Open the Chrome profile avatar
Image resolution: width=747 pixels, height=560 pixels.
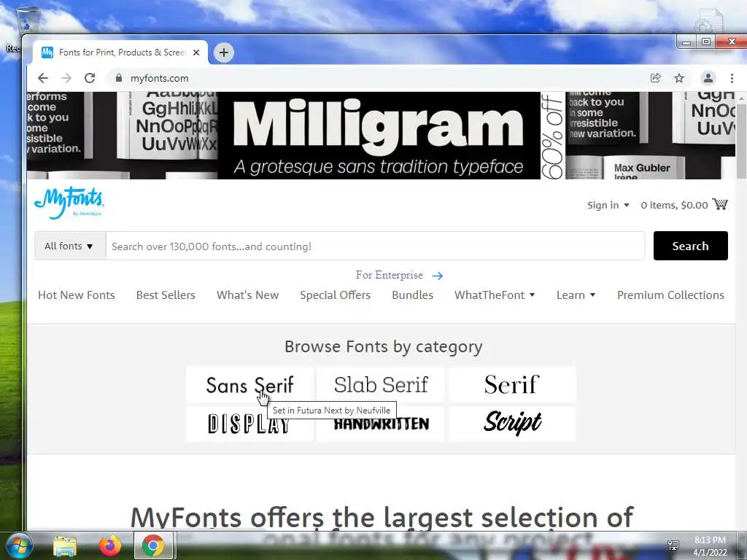pos(708,78)
